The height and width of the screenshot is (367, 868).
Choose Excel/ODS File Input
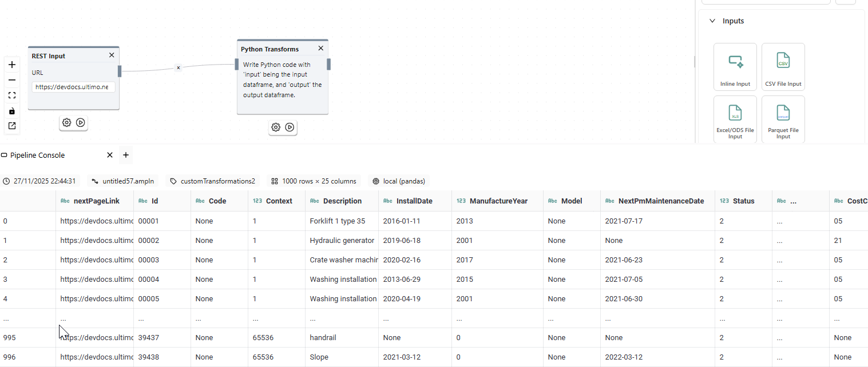coord(735,119)
